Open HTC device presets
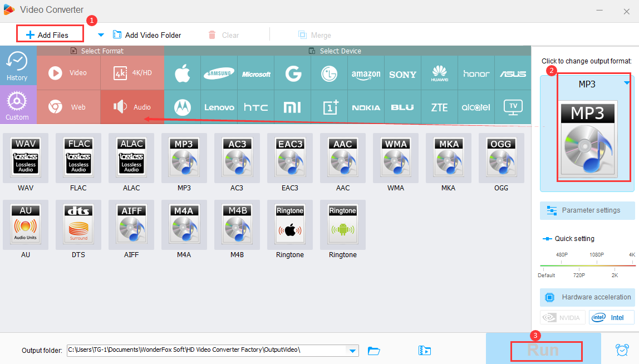 [256, 107]
